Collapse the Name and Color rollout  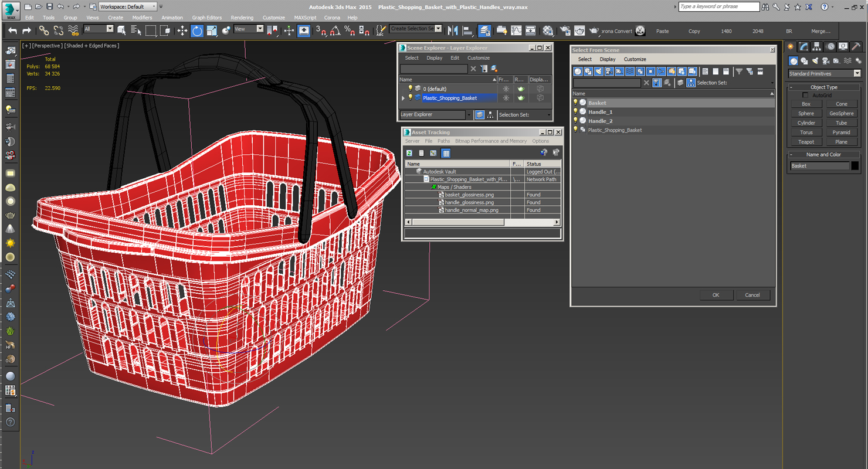point(824,154)
